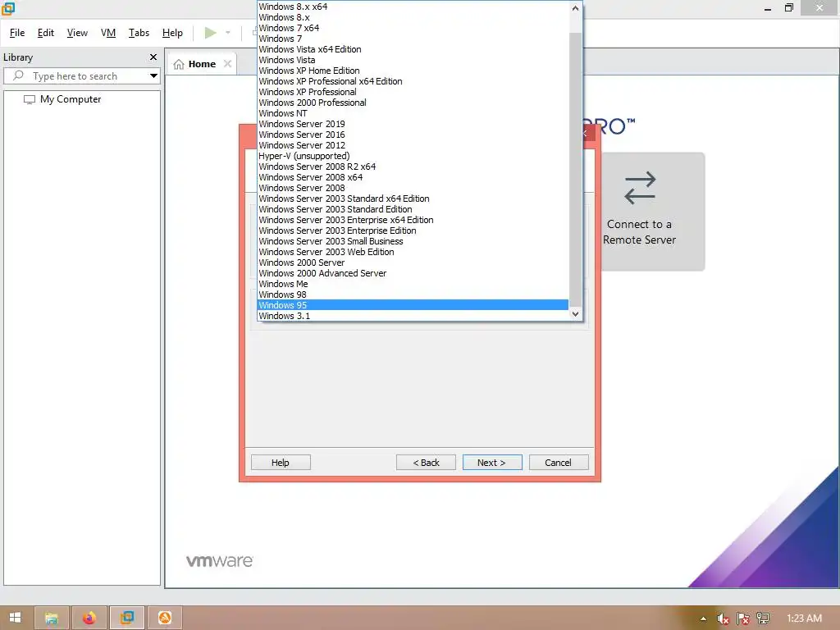
Task: Pick Windows Server 2003 Standard x64 Edition
Action: coord(413,199)
